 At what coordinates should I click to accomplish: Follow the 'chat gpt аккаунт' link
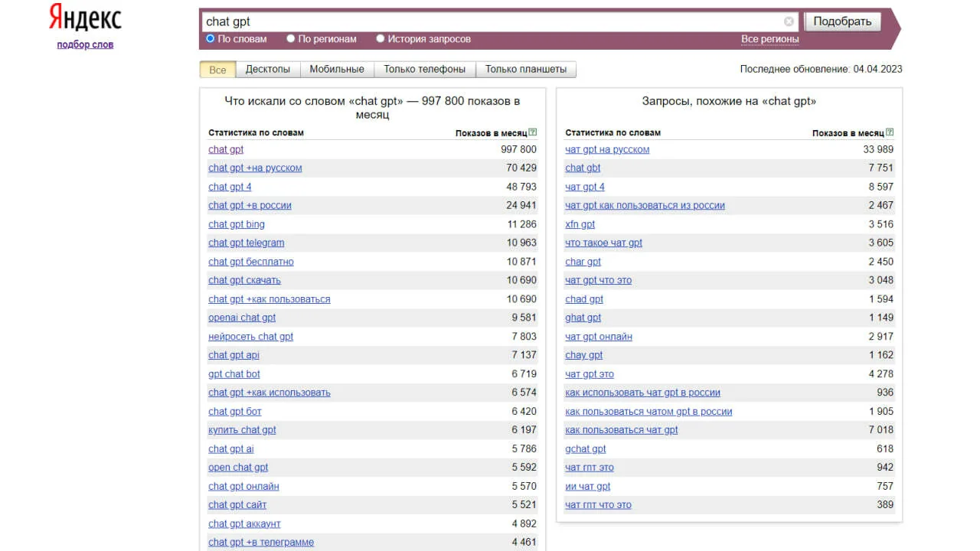point(244,524)
